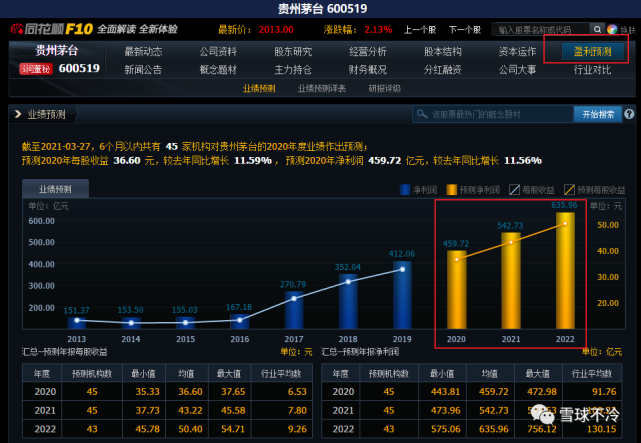
Task: Click the 2016 EPS data point
Action: pos(240,320)
